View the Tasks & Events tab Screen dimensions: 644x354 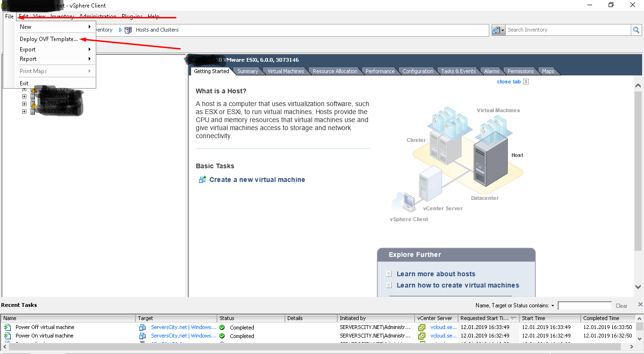coord(459,71)
